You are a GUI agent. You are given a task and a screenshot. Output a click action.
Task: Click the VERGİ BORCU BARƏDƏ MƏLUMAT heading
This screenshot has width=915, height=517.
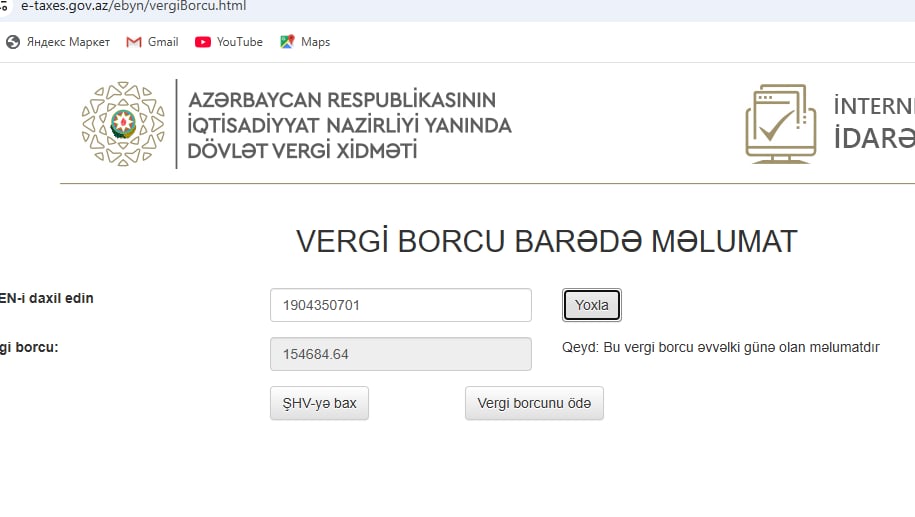546,242
